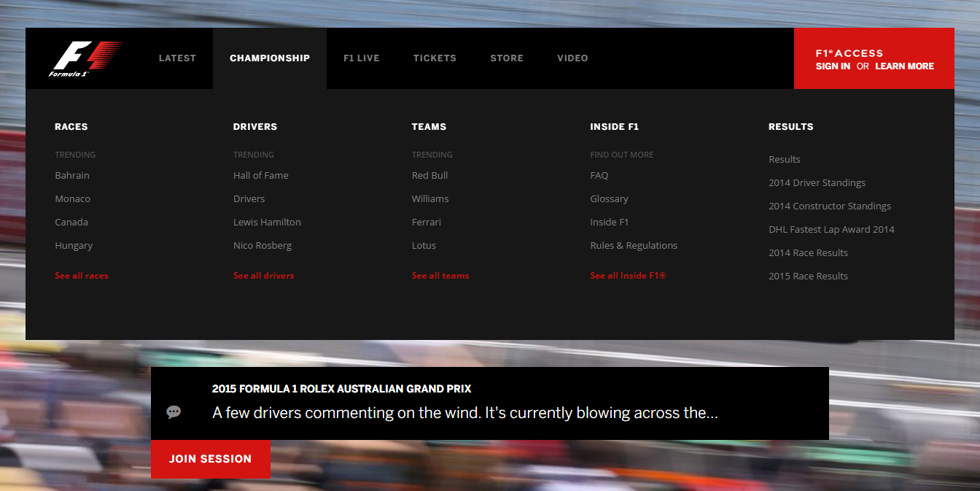Open the Store navigation item

[x=507, y=58]
